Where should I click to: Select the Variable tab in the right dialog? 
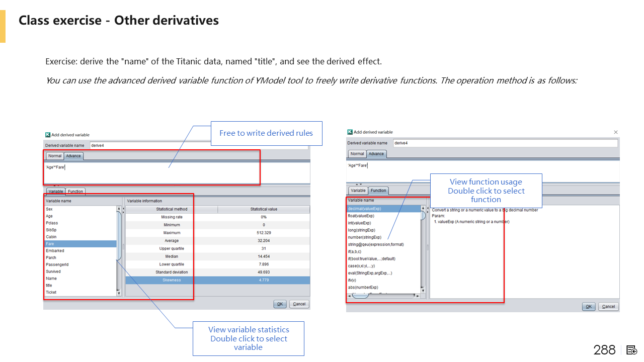[358, 191]
